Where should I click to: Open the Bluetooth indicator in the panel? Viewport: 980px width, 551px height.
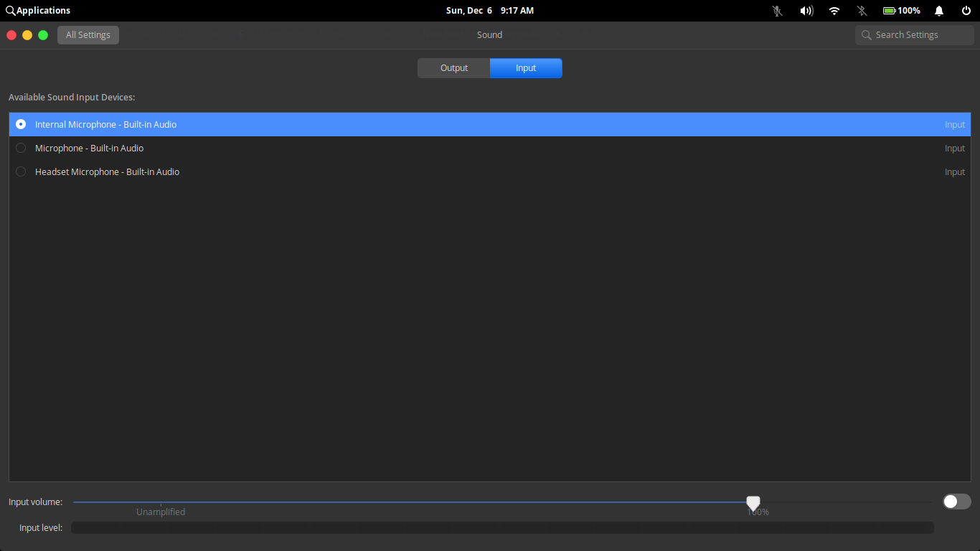(861, 10)
